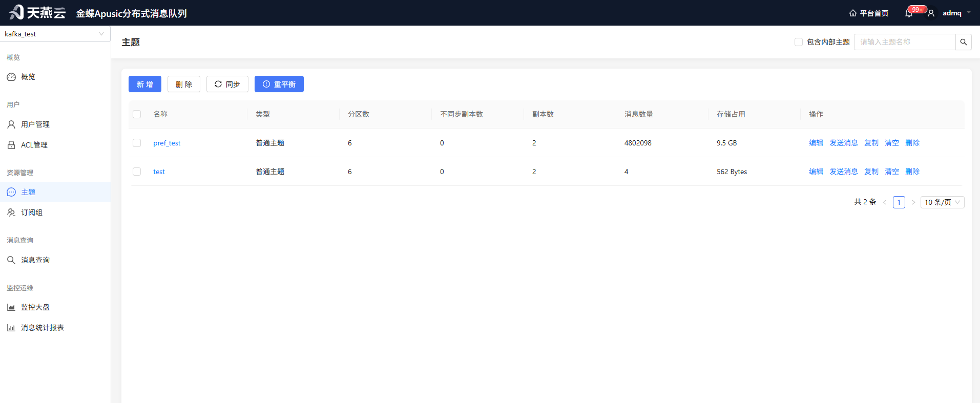Focus the 请输入主题名称 search field

coord(905,42)
